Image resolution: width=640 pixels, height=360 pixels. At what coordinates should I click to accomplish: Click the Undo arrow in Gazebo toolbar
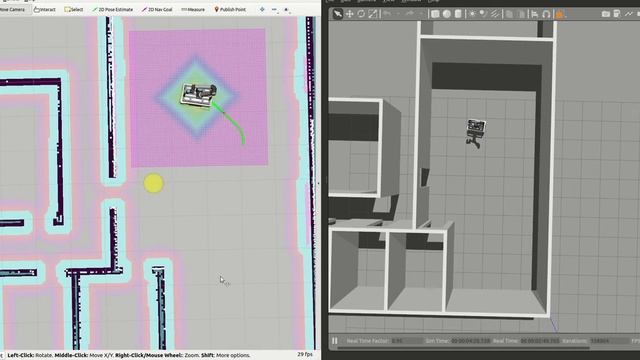(x=387, y=14)
